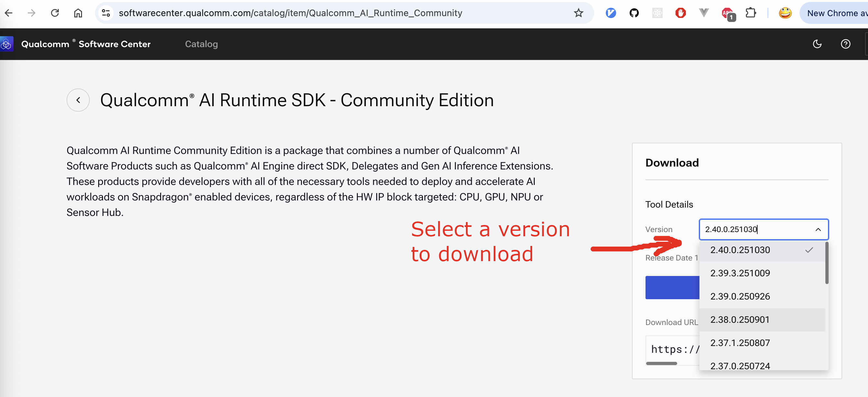Pick version 2.37.1.250807
Screen dimensions: 868x397
739,343
